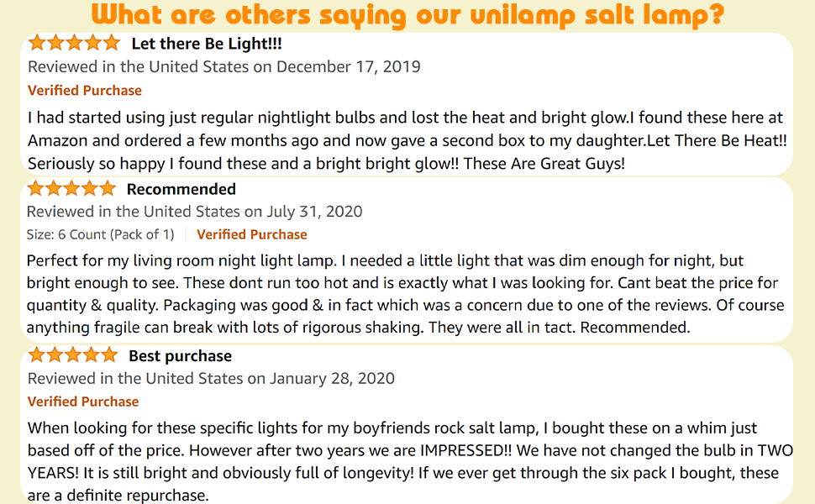Open the "Let there Be Light!!!" review title
This screenshot has width=815, height=504.
click(207, 45)
